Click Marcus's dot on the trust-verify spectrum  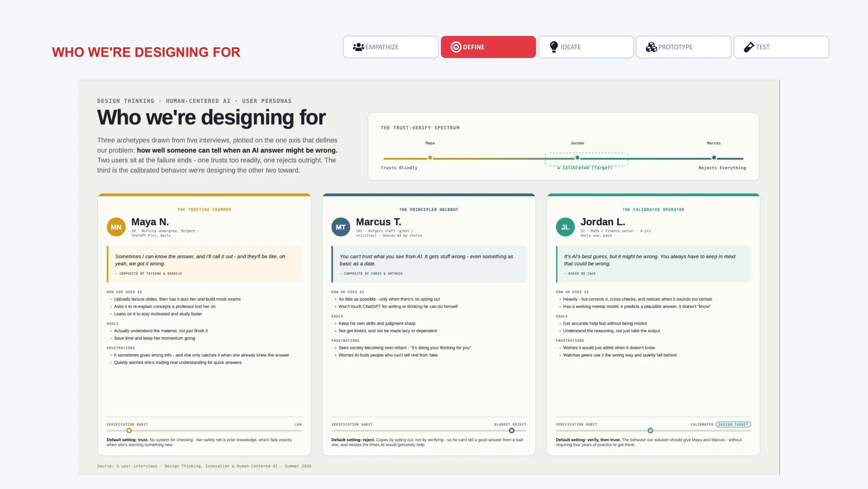714,158
